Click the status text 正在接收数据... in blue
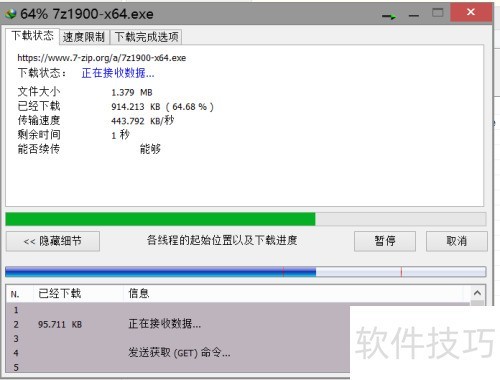 point(118,73)
